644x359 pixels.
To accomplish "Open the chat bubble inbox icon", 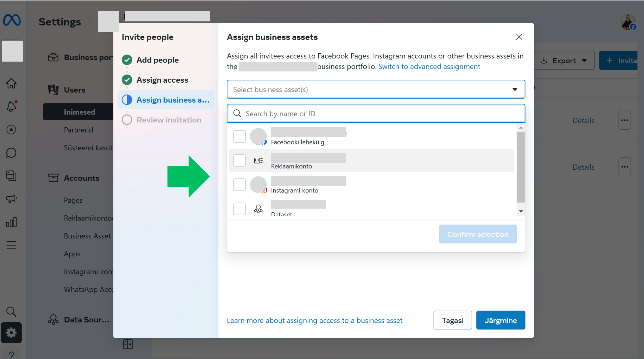I will (x=11, y=153).
